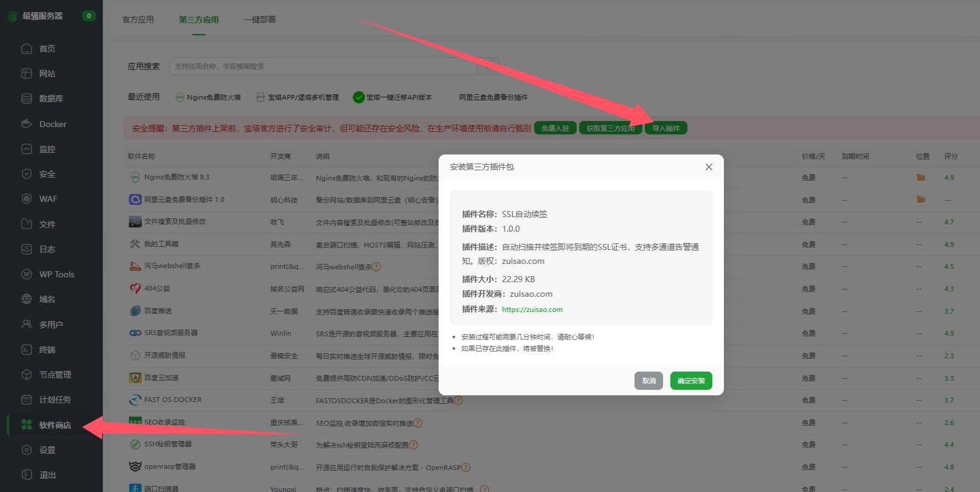980x492 pixels.
Task: Open the Terminal (终端) sidebar icon
Action: (x=27, y=350)
